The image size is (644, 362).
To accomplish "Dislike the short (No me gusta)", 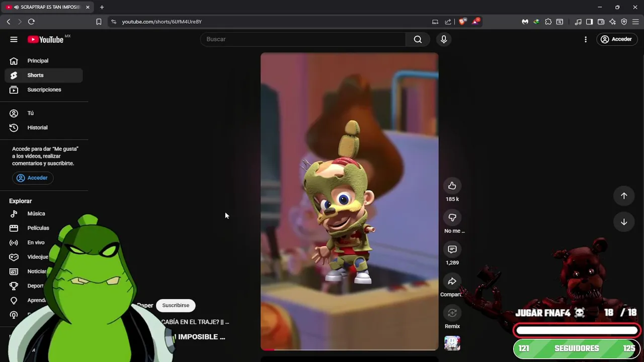I will point(452,218).
